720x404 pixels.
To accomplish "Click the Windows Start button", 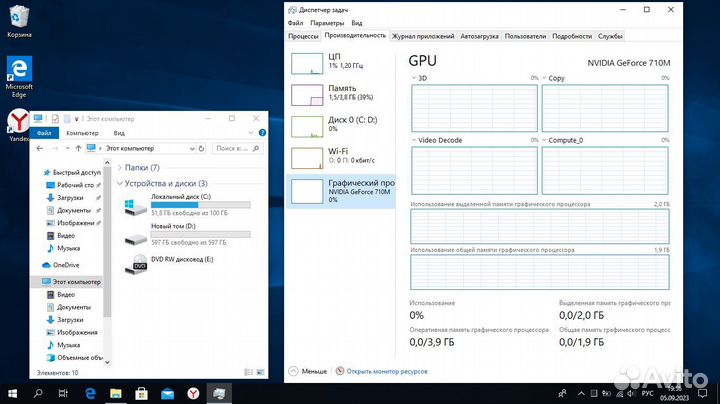I will 14,394.
